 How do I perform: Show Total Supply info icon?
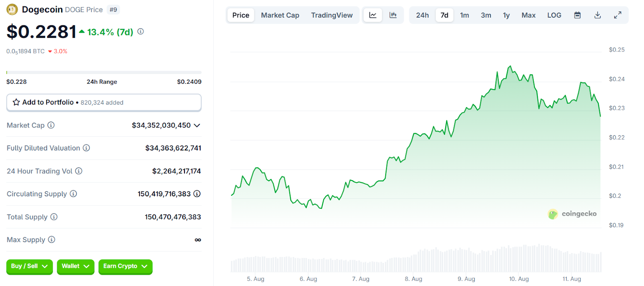click(54, 217)
